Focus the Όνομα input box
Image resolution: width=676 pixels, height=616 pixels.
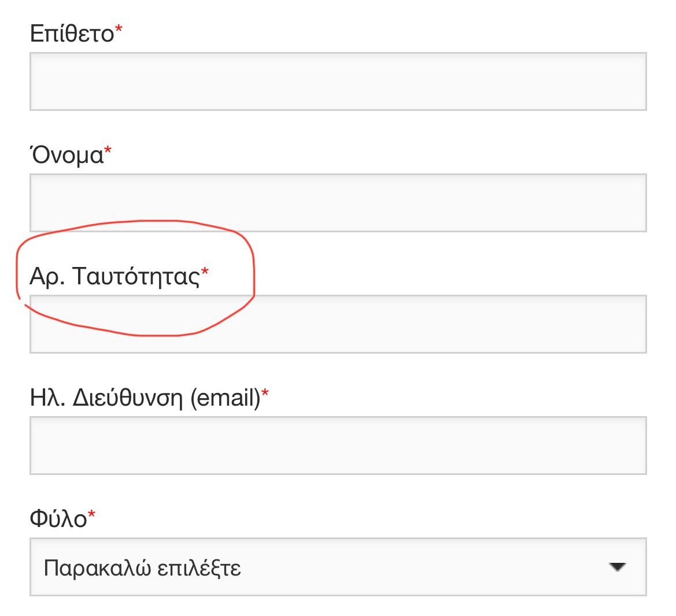click(338, 203)
